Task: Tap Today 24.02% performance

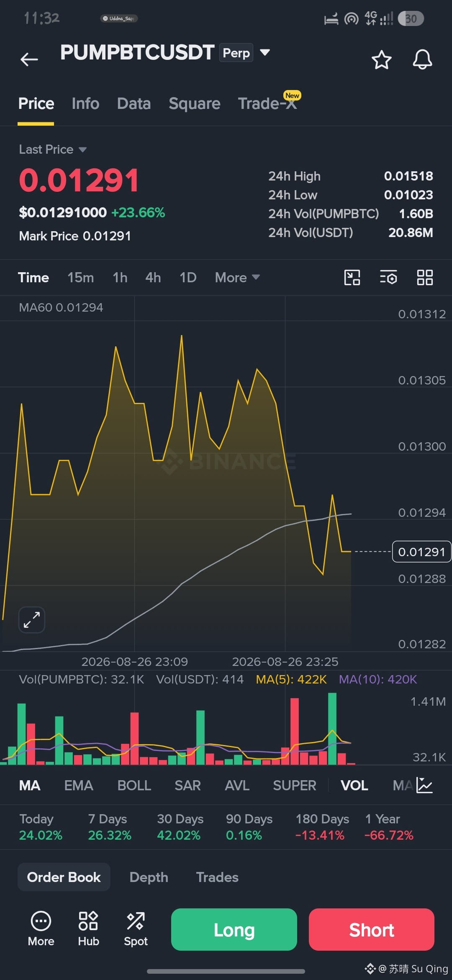Action: click(x=41, y=827)
